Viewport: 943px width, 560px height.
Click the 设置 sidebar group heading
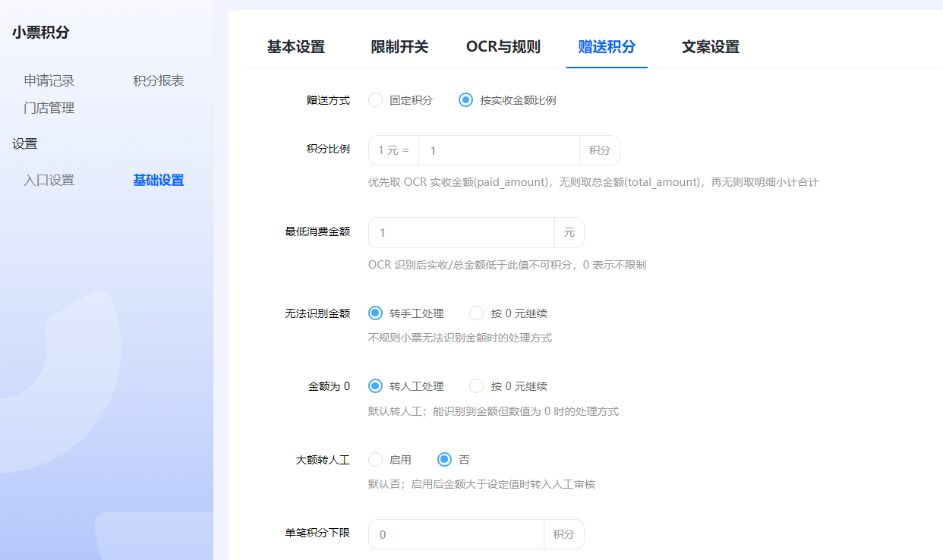(x=25, y=143)
